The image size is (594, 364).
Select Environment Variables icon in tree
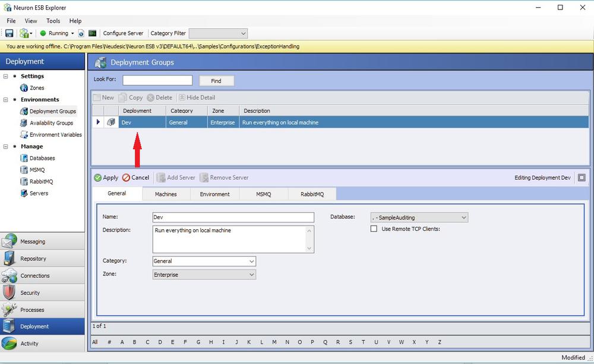24,135
